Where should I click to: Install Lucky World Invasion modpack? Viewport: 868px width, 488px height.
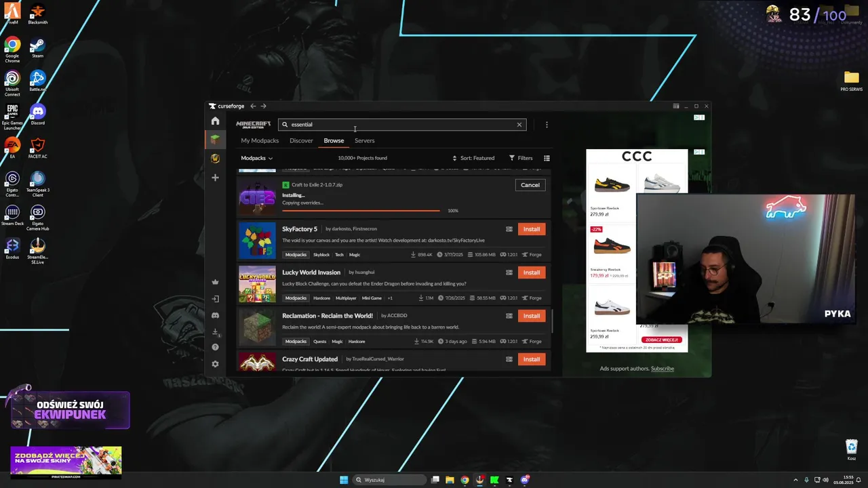[x=532, y=272]
